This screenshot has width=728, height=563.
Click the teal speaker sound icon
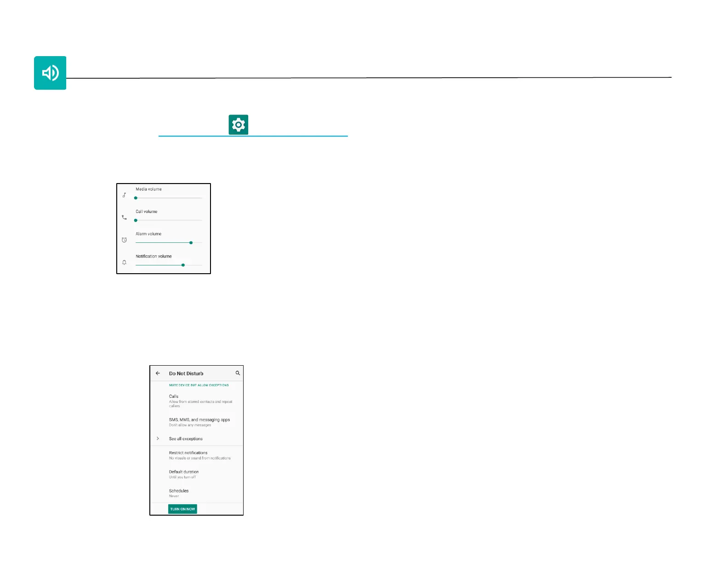click(x=50, y=73)
